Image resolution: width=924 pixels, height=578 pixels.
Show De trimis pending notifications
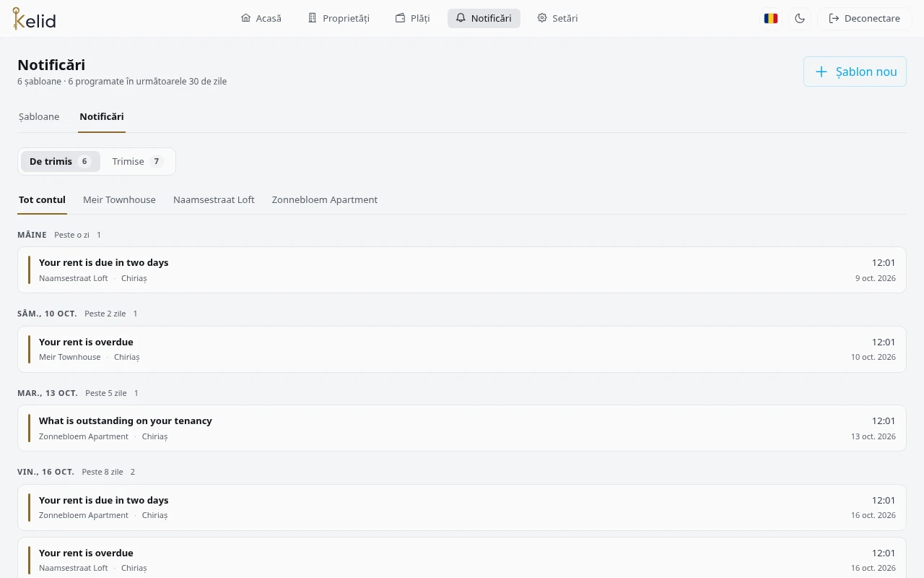coord(60,161)
